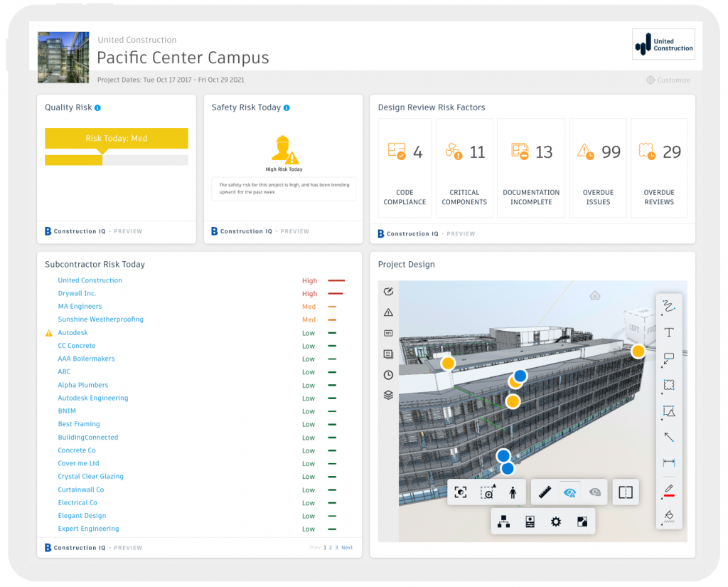
Task: Open the viewer settings gear
Action: (x=555, y=521)
